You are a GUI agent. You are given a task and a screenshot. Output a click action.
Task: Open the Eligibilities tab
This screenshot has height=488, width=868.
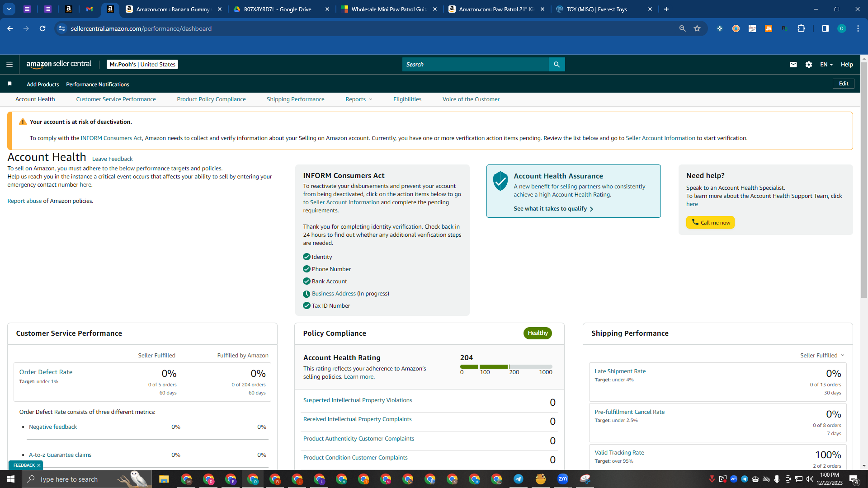(407, 99)
